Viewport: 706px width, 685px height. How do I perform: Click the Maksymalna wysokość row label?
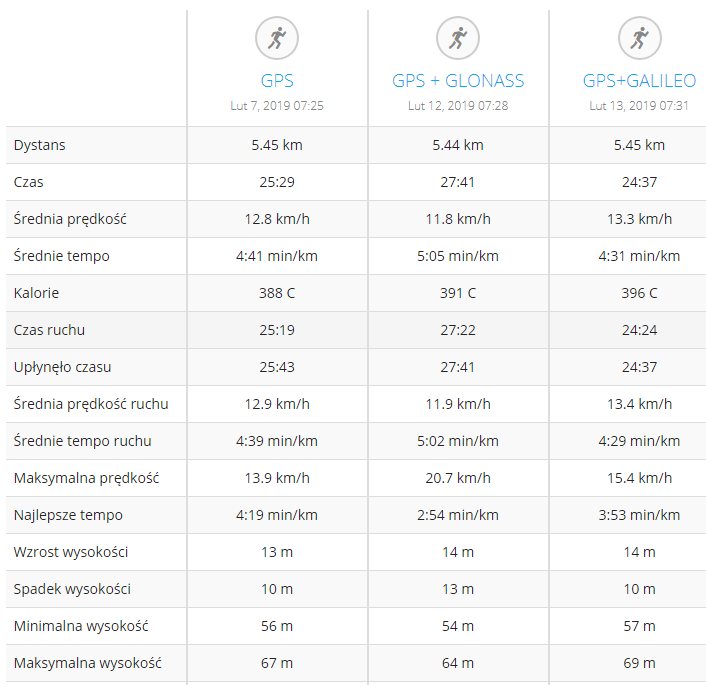coord(88,663)
